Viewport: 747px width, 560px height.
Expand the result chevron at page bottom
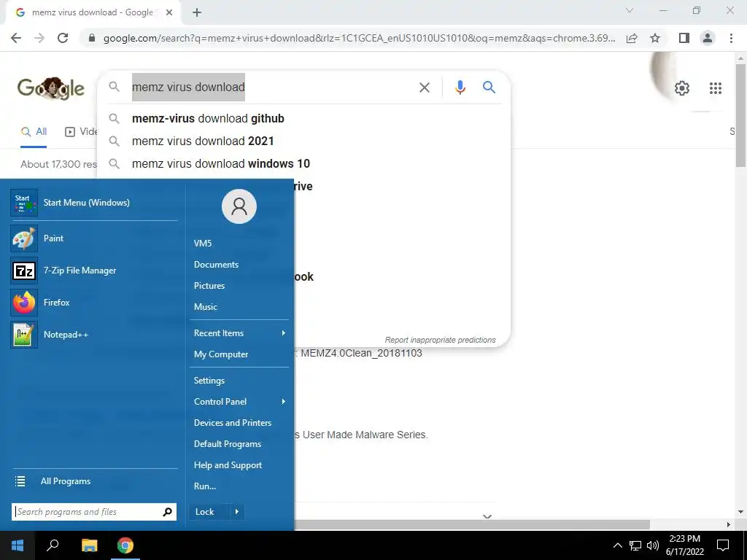(x=487, y=517)
